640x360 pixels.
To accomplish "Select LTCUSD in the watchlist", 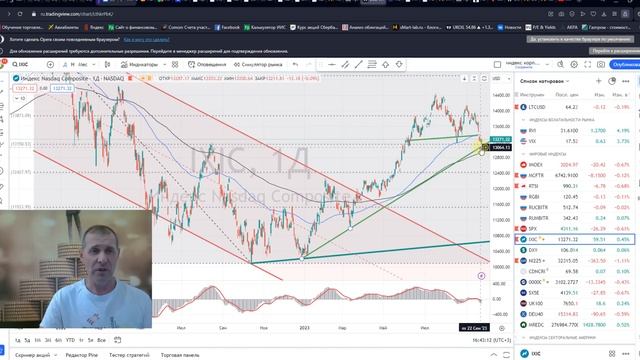I will [x=575, y=107].
